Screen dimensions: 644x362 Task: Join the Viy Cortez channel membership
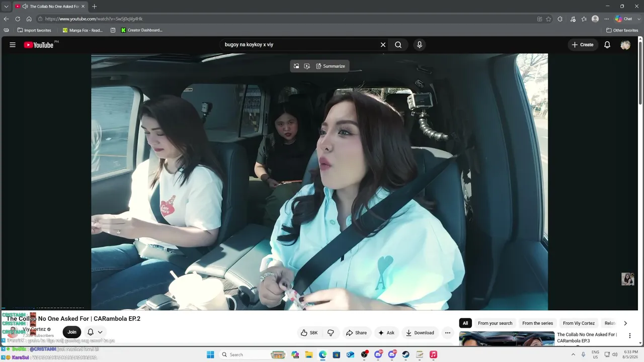pyautogui.click(x=72, y=332)
